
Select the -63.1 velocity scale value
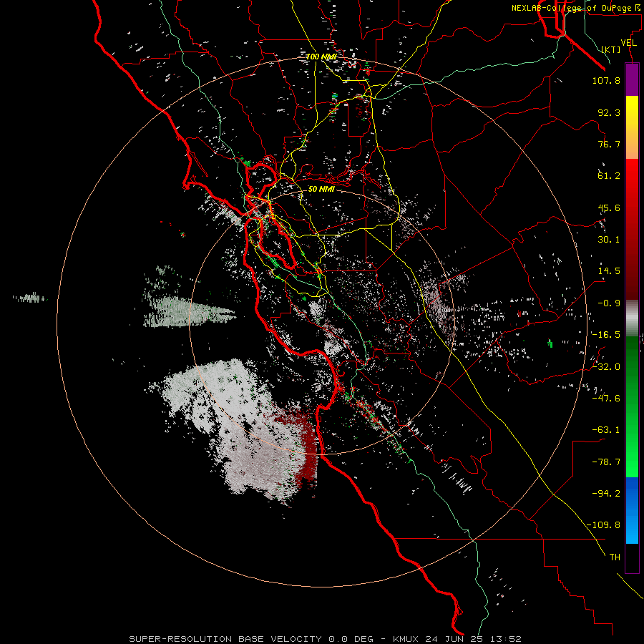(606, 430)
